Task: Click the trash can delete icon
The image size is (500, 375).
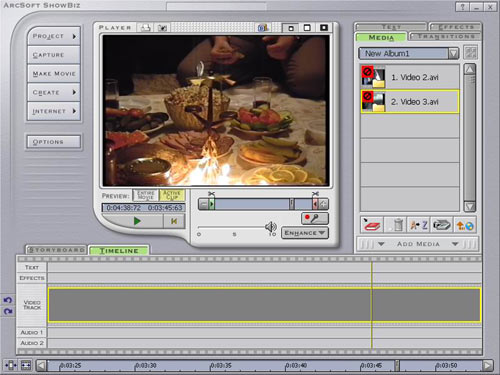Action: click(x=397, y=225)
